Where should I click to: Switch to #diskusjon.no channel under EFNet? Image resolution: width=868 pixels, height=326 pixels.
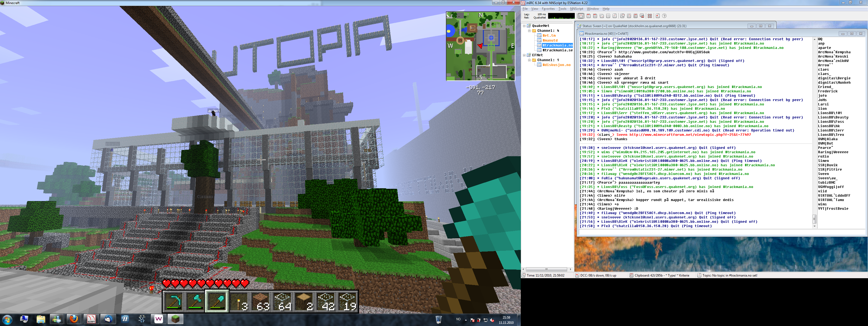coord(556,65)
